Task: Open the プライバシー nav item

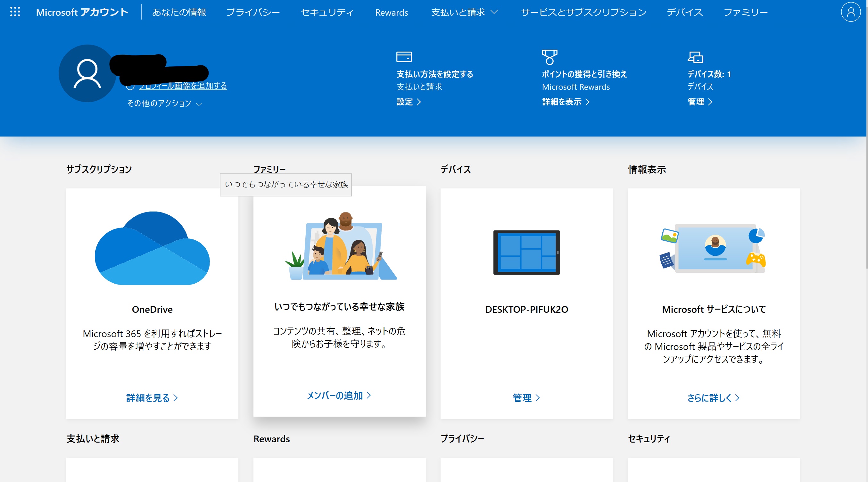Action: [x=253, y=12]
